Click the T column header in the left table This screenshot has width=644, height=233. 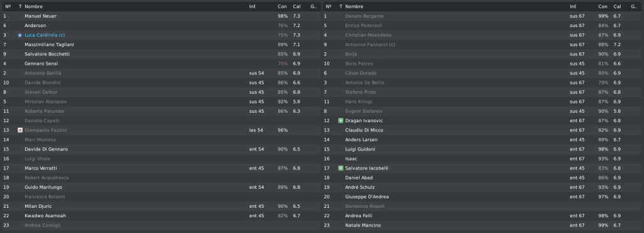point(20,6)
